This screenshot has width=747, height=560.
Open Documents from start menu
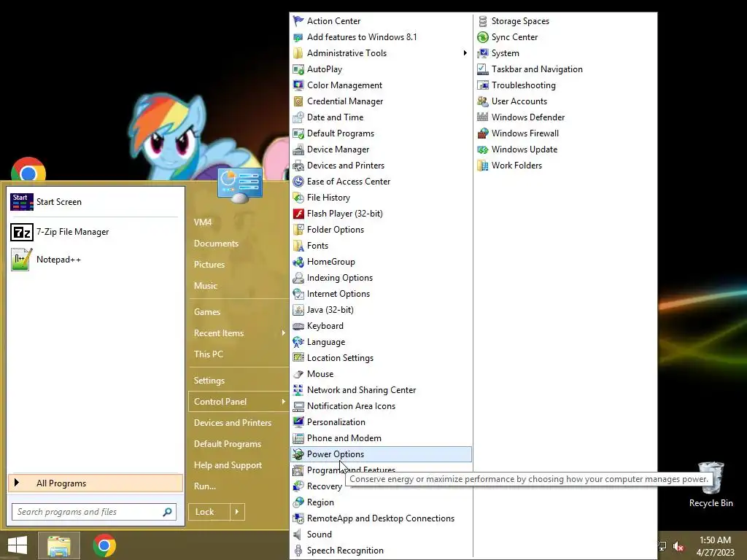239,244
